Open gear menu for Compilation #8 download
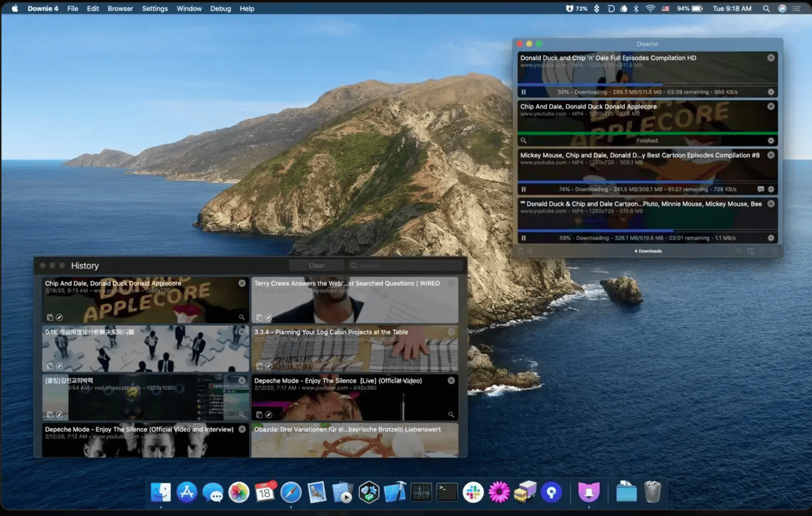The width and height of the screenshot is (812, 516). [x=770, y=189]
